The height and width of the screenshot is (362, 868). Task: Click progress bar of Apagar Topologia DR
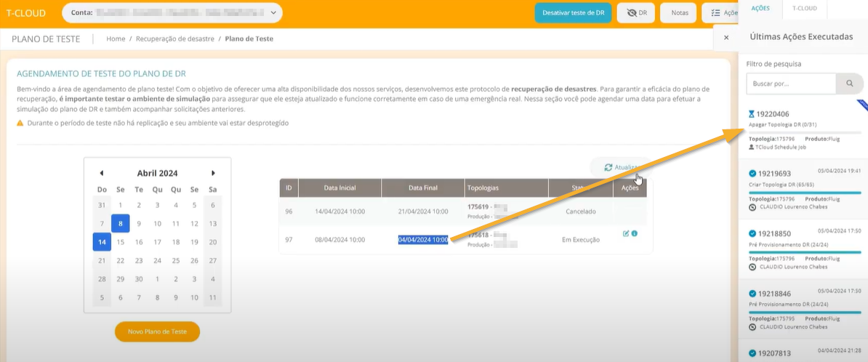(805, 133)
